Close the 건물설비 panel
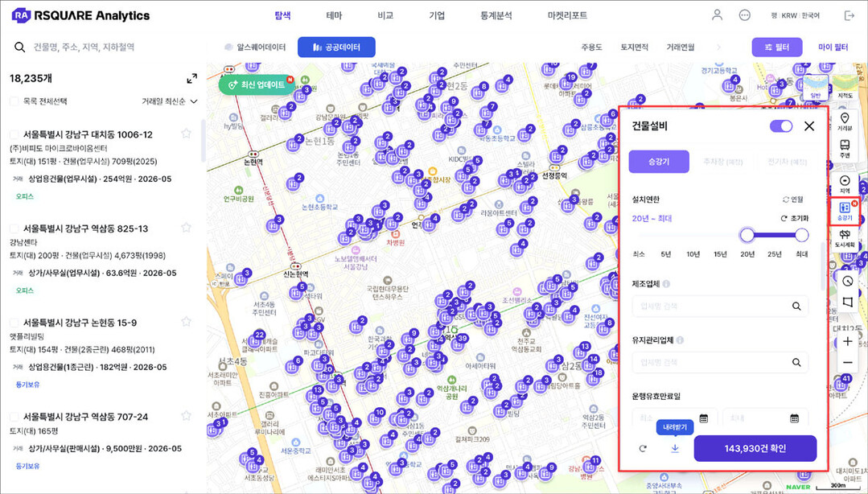This screenshot has height=494, width=868. (809, 126)
